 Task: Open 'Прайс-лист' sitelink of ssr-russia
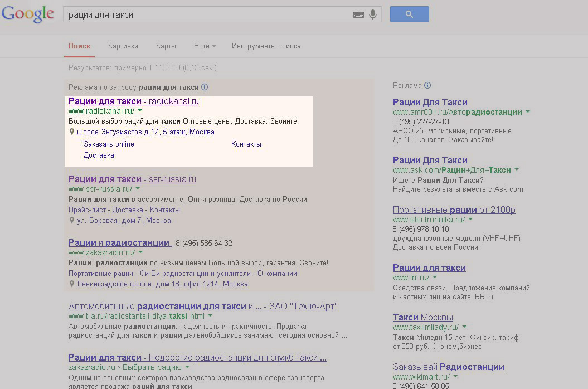(x=87, y=210)
